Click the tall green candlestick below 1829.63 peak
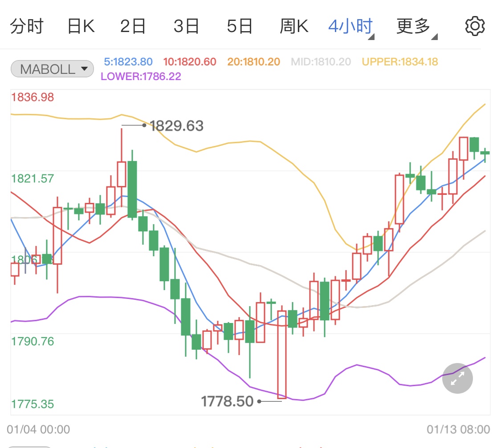501x448 pixels. [x=132, y=190]
